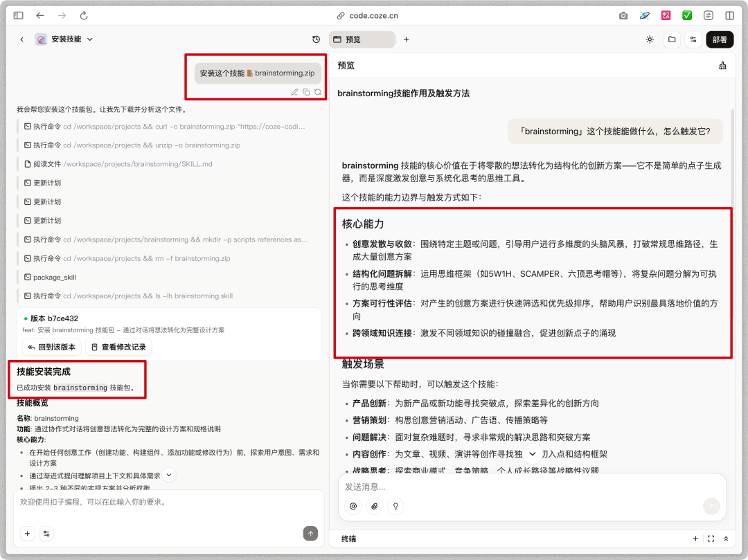This screenshot has height=560, width=748.
Task: Click the camera screenshot icon in the browser toolbar
Action: (623, 15)
